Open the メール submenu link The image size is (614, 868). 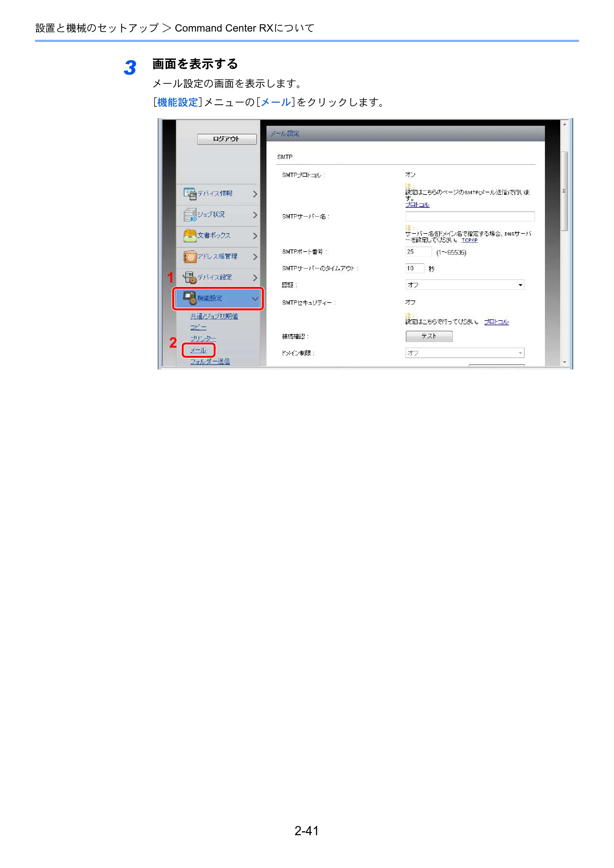click(x=198, y=350)
